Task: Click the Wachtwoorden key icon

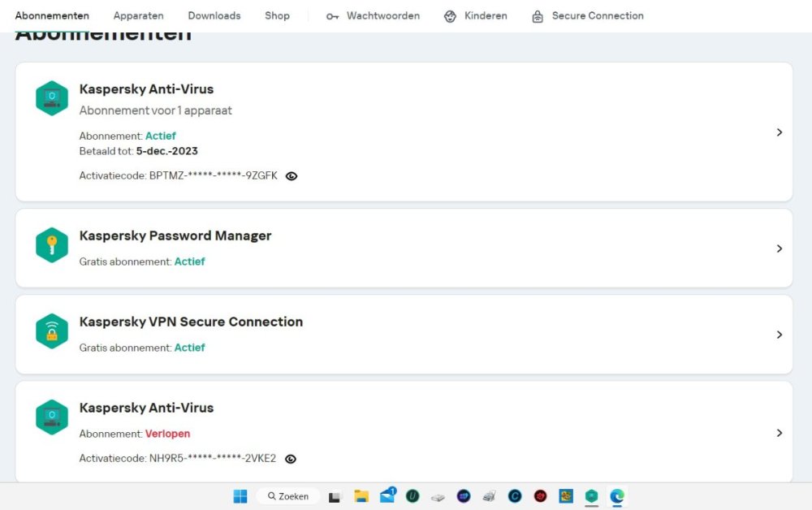Action: coord(333,16)
